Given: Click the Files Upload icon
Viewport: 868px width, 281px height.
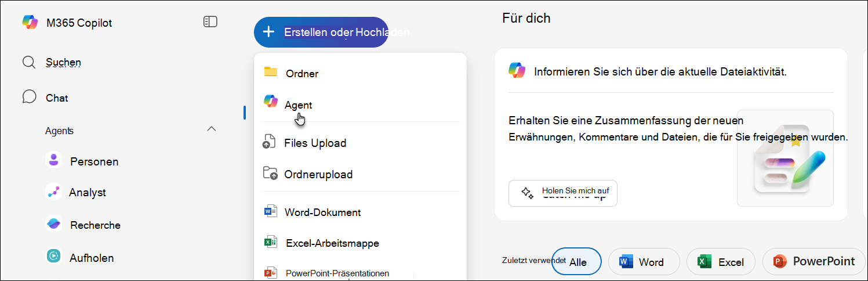Looking at the screenshot, I should tap(269, 141).
